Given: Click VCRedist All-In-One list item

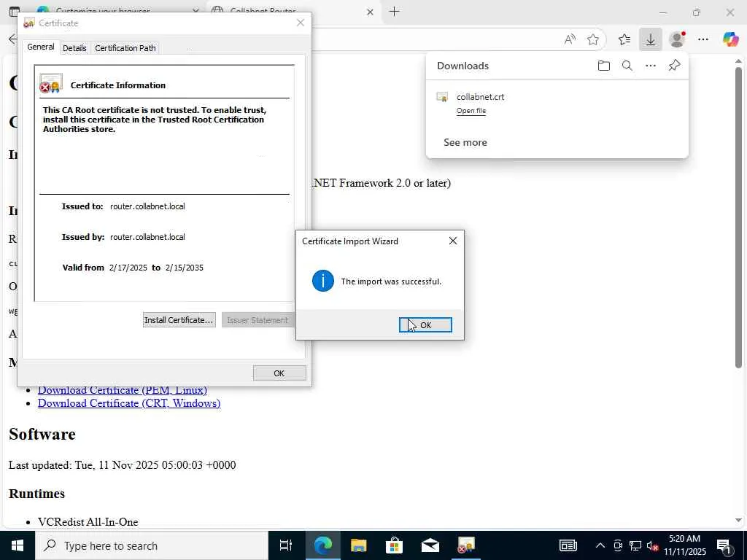Looking at the screenshot, I should point(88,522).
